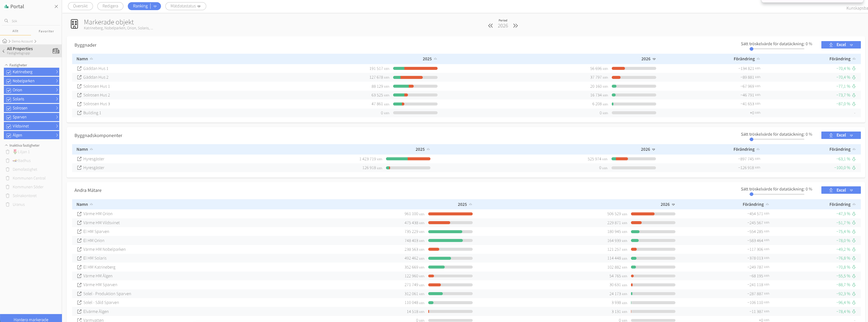
Task: Collapse the Inaktiva fastigheter section
Action: (6, 145)
